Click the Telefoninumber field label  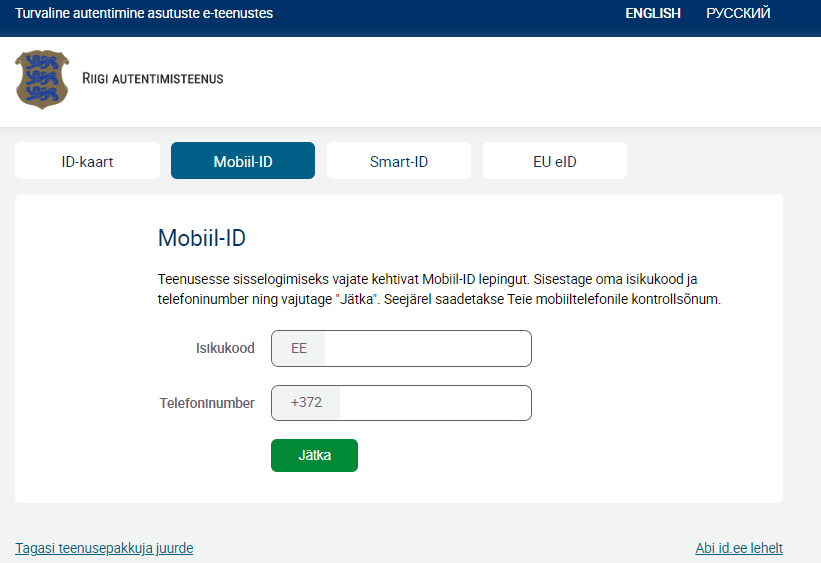[207, 403]
